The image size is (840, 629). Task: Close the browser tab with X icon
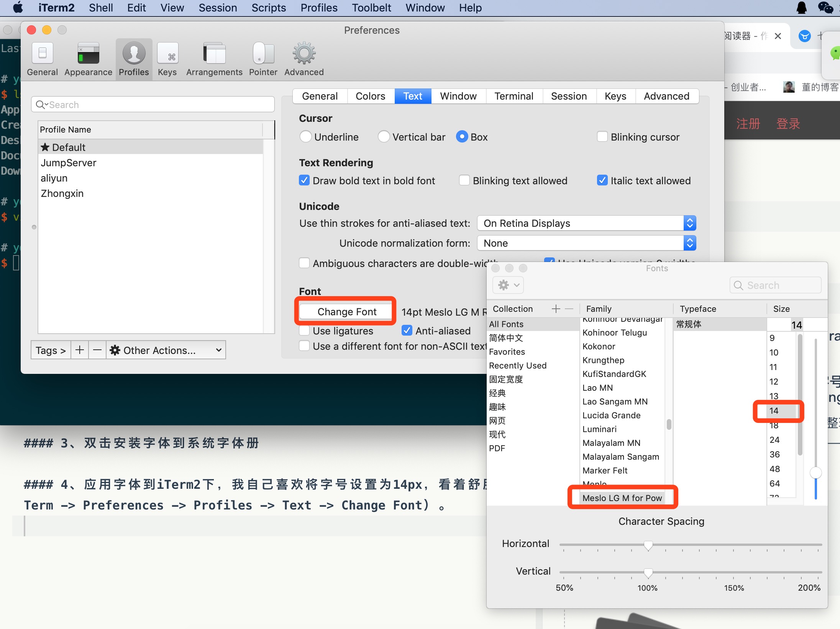point(778,36)
